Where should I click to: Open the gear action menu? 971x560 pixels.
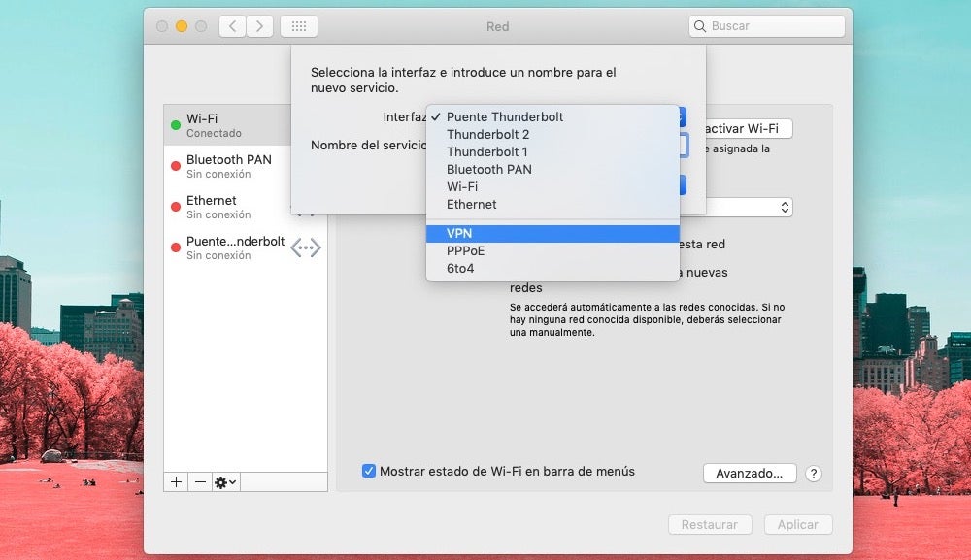tap(224, 481)
